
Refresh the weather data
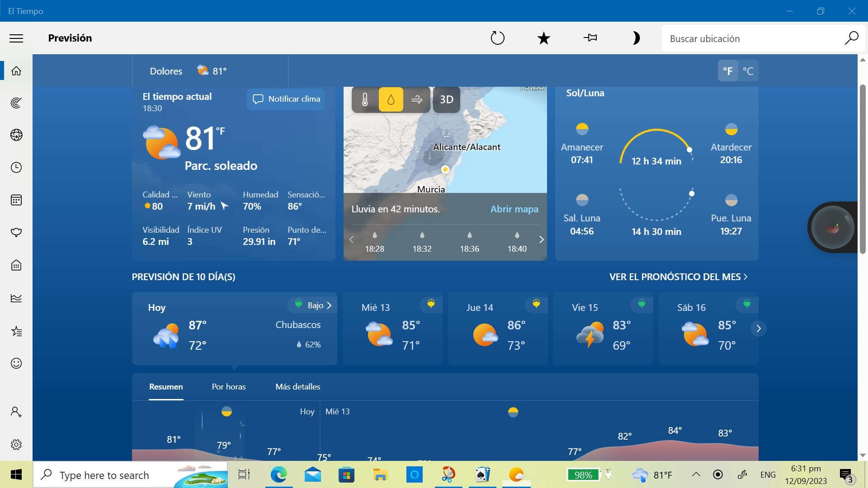point(497,38)
